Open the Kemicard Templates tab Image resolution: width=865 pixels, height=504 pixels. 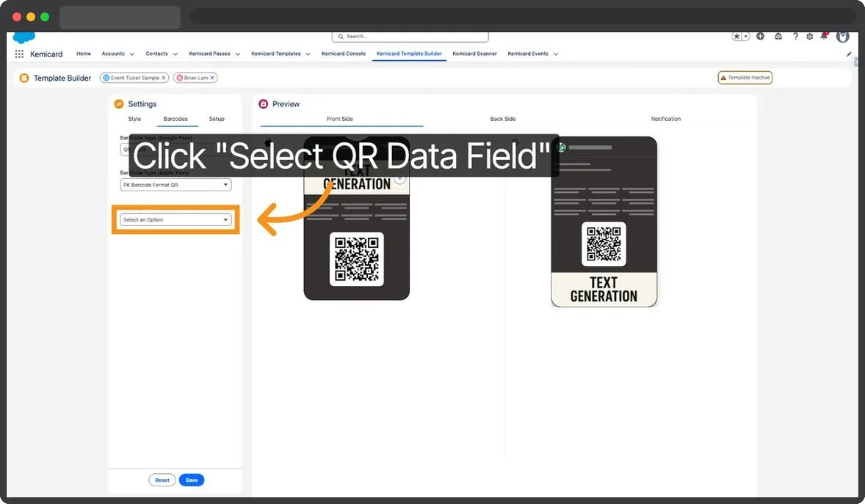point(276,54)
